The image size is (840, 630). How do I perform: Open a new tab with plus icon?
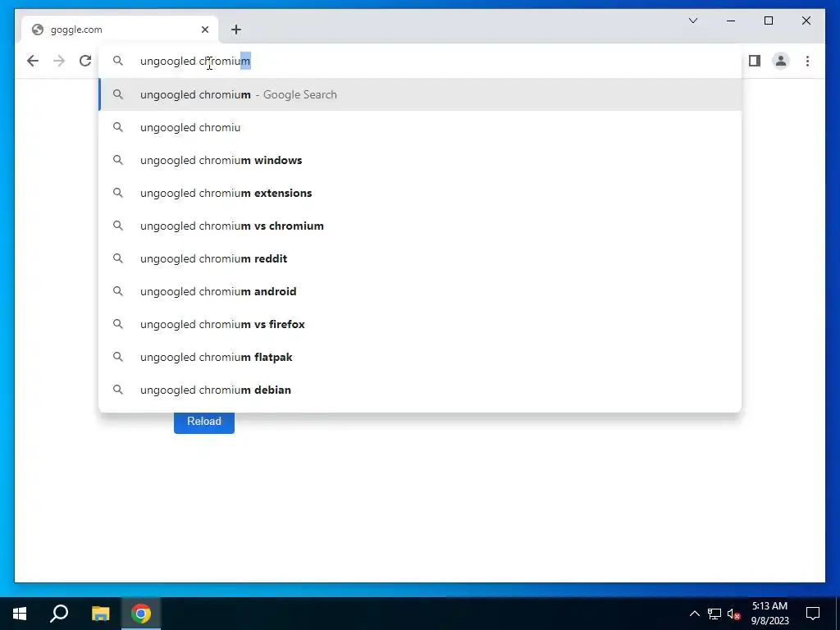tap(236, 30)
